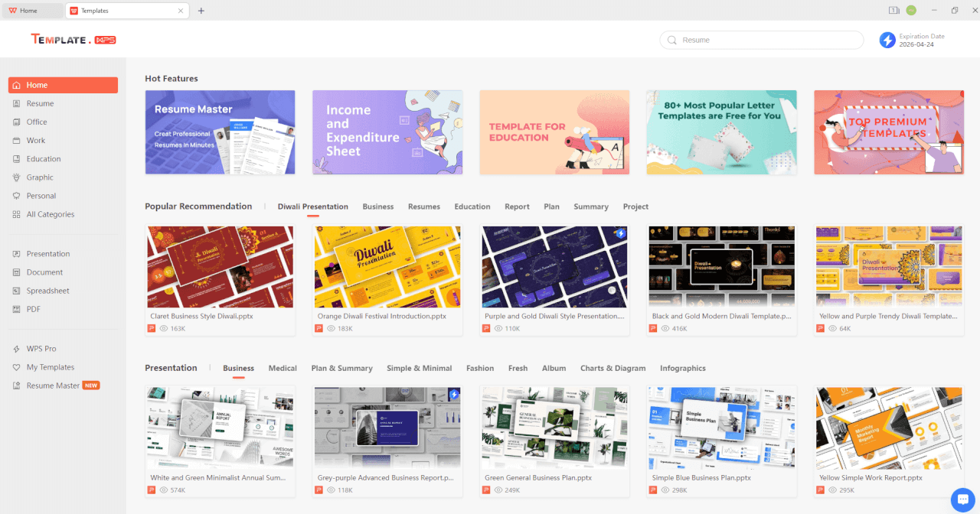Open the Graphic category icon

[x=17, y=177]
